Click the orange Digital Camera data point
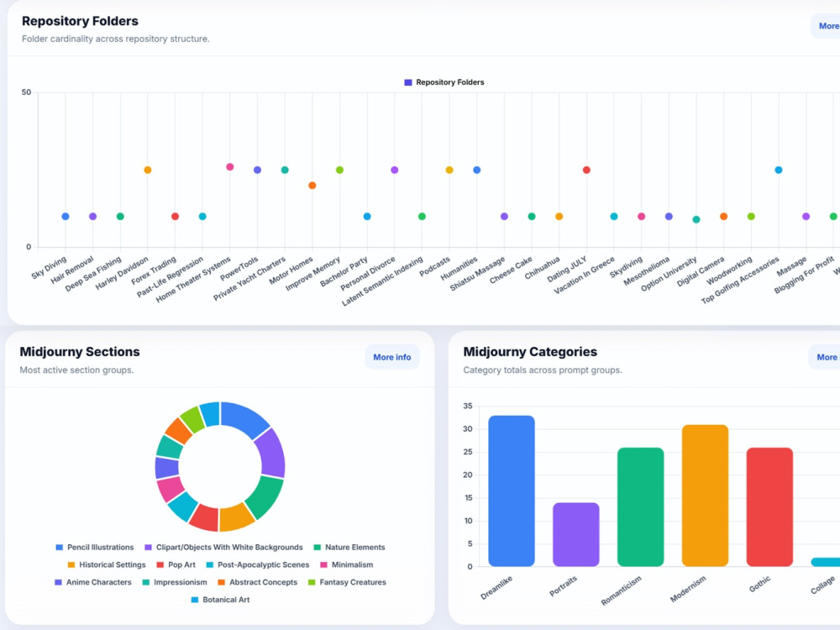The image size is (840, 630). pyautogui.click(x=724, y=217)
